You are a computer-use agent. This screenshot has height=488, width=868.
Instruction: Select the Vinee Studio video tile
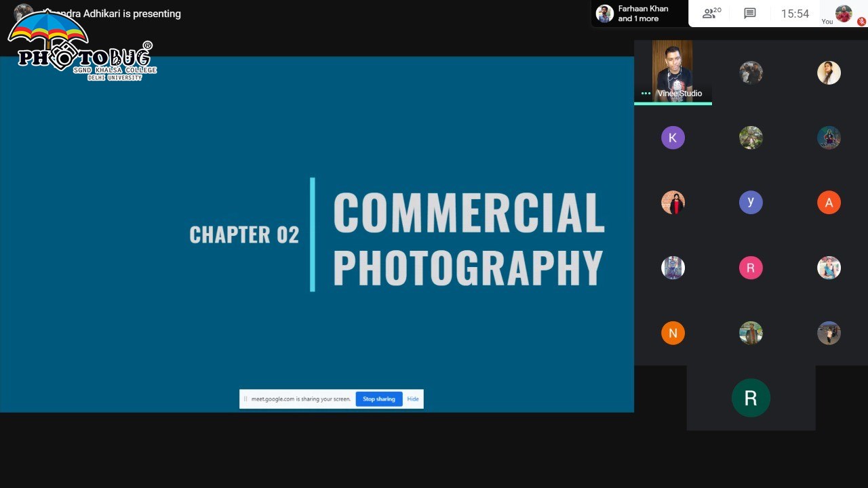(x=672, y=70)
